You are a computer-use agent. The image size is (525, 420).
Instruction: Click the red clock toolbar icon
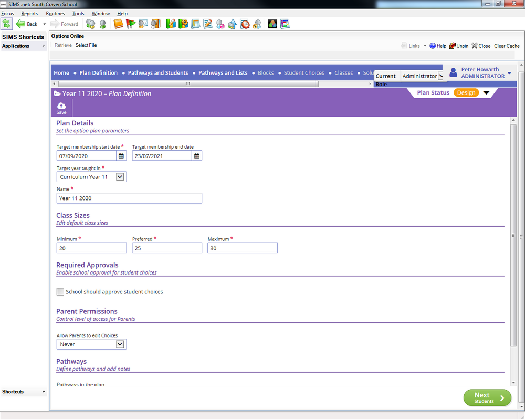click(x=245, y=24)
